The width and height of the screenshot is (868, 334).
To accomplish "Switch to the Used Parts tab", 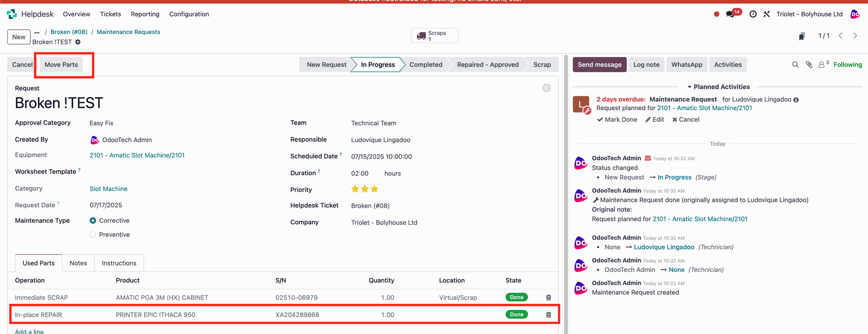I will [38, 263].
